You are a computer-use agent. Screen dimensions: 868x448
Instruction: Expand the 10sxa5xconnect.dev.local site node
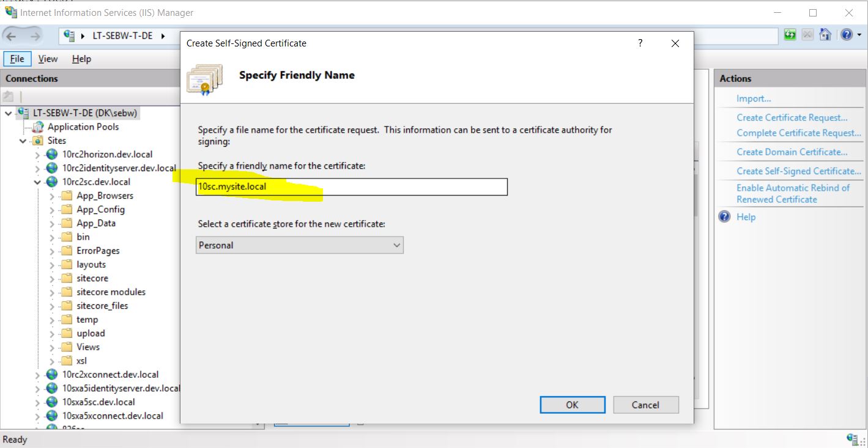38,416
